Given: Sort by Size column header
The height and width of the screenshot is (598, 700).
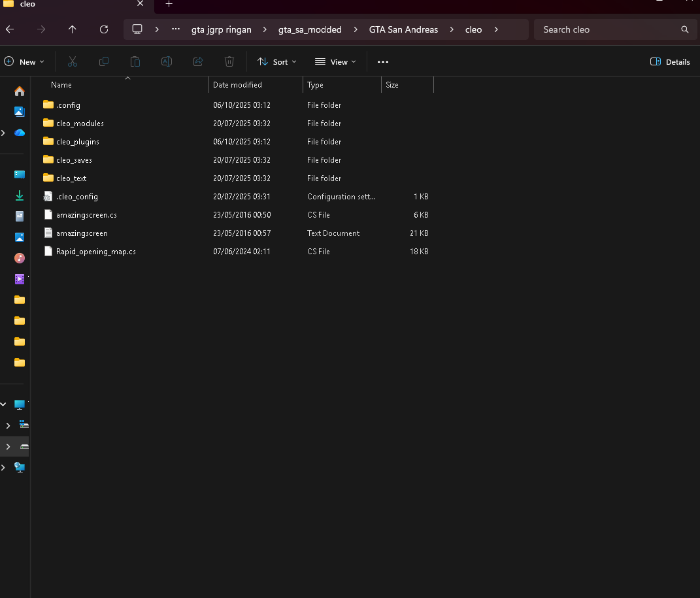Looking at the screenshot, I should (392, 85).
